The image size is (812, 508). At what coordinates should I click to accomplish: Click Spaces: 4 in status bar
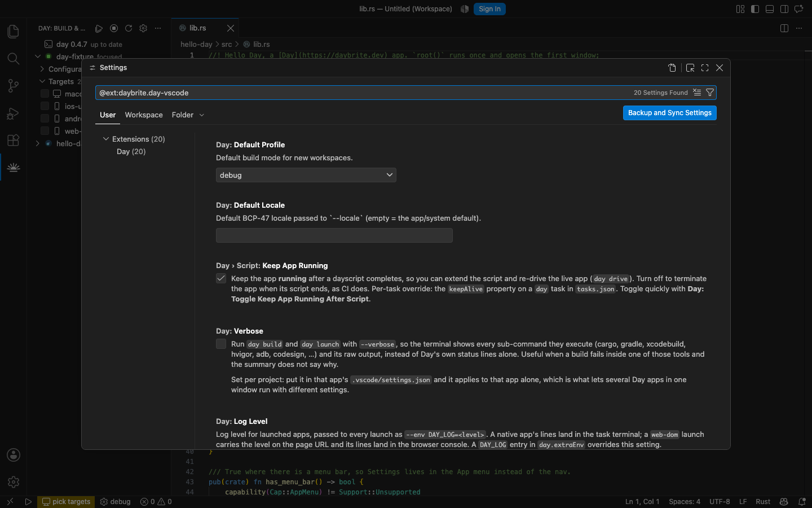click(685, 502)
